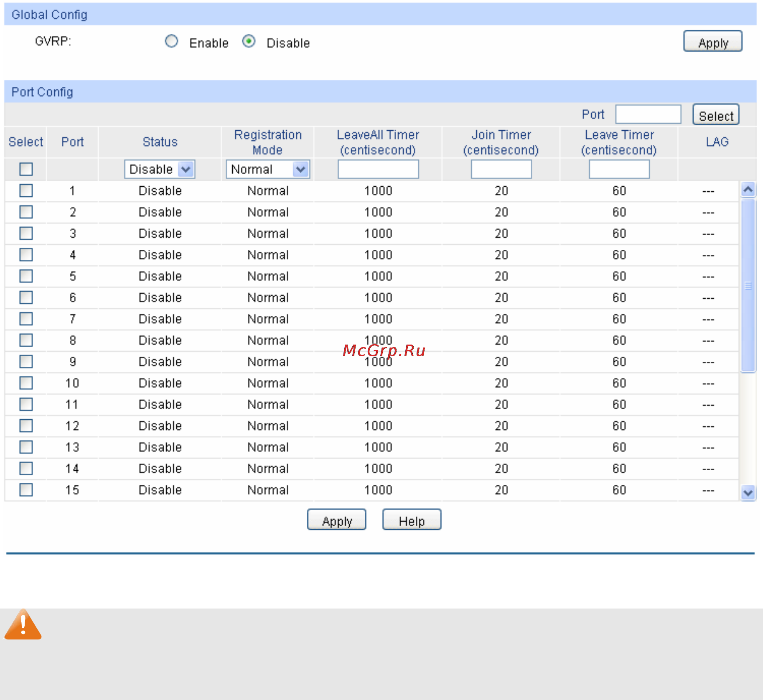
Task: Click the scroll up arrow of port table
Action: [748, 190]
